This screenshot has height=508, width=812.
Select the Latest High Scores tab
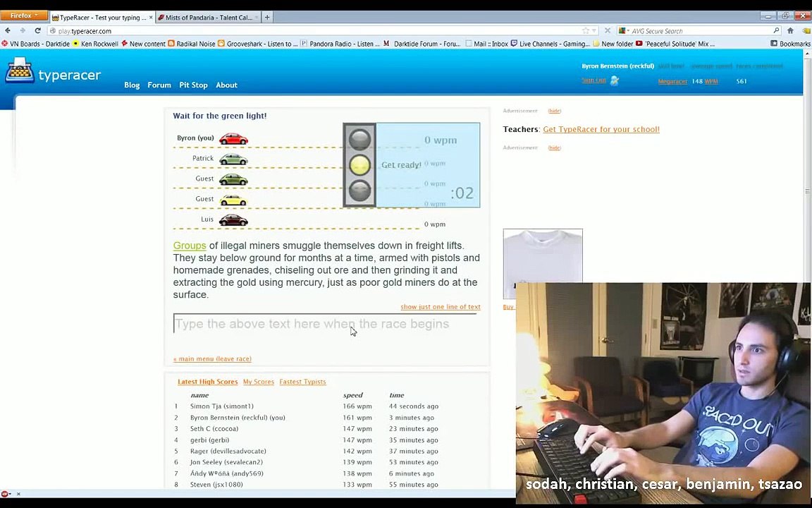point(208,382)
